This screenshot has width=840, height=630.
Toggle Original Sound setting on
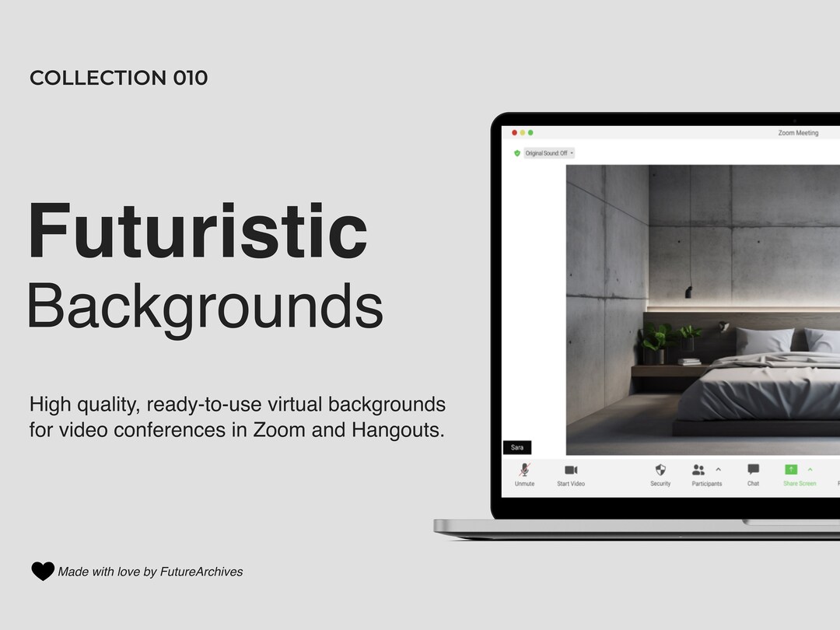click(546, 153)
